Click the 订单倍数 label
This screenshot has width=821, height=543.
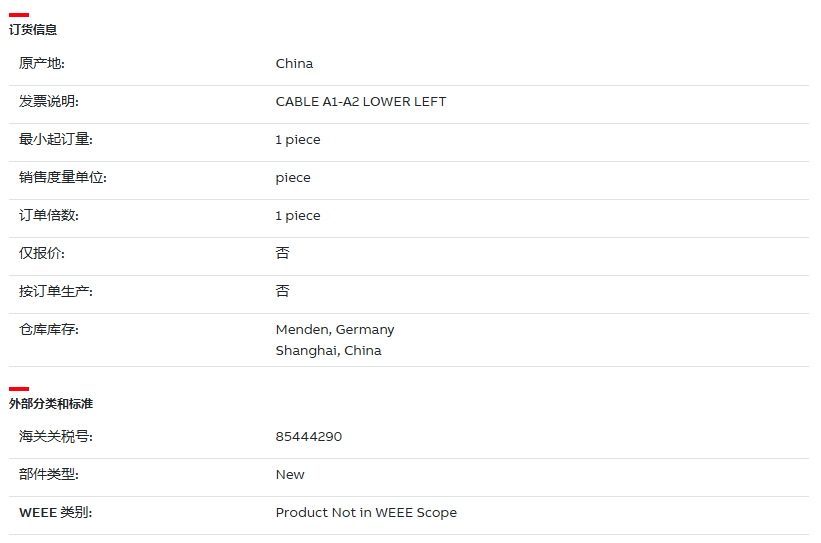coord(49,215)
